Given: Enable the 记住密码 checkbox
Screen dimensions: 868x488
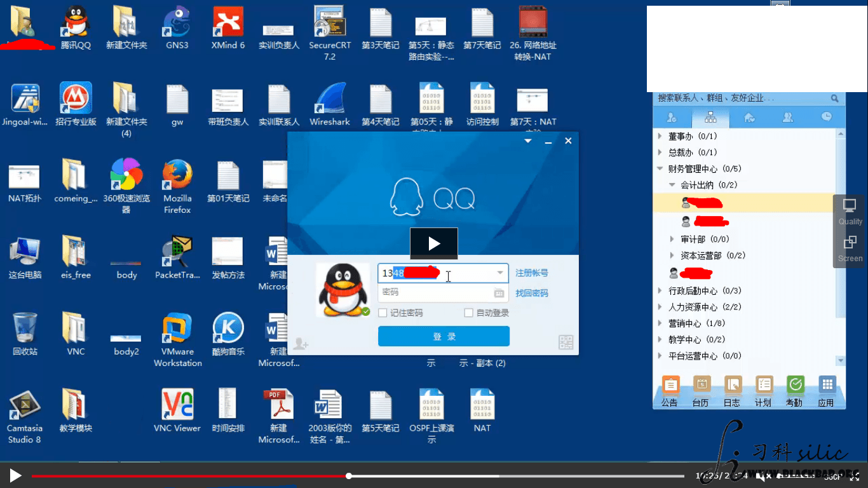Looking at the screenshot, I should pyautogui.click(x=383, y=313).
